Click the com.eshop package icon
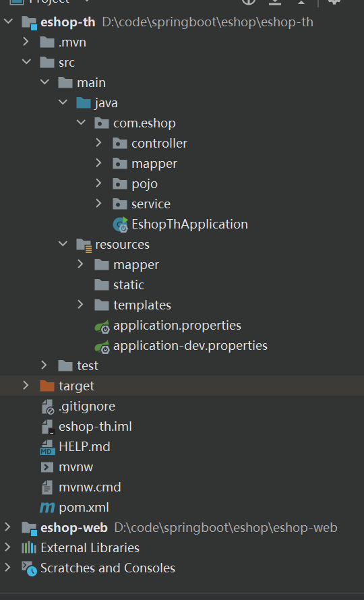Viewport: 364px width, 600px height. [x=102, y=123]
